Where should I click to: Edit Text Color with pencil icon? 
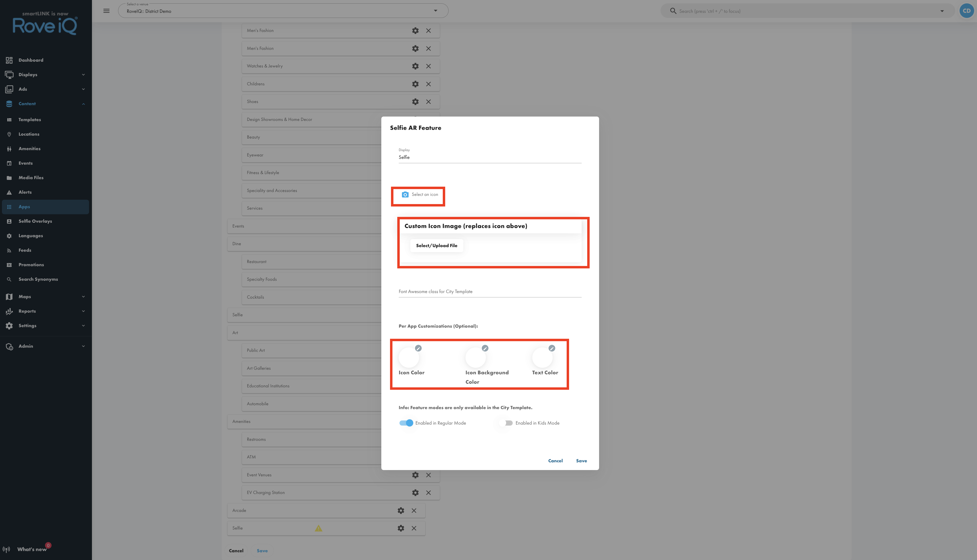(x=552, y=348)
